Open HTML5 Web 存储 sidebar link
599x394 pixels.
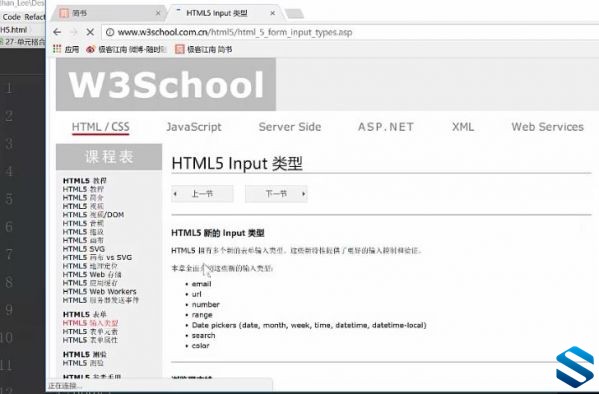(x=92, y=274)
